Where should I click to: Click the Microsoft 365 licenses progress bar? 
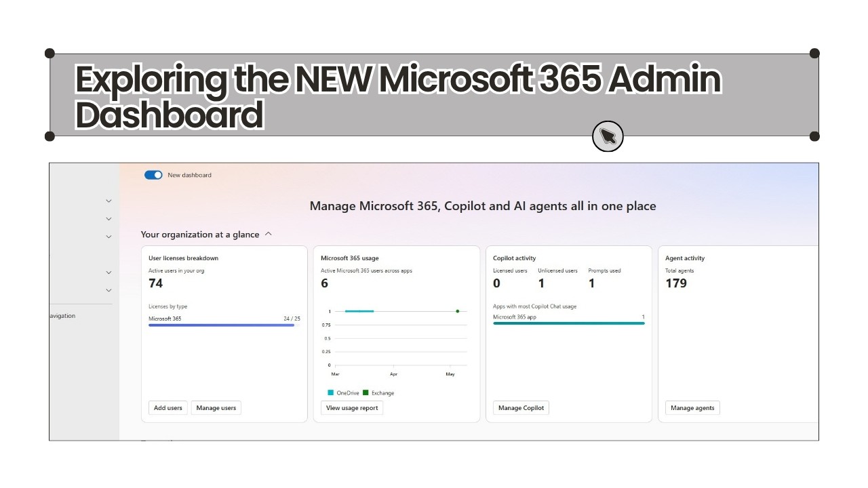(x=224, y=325)
